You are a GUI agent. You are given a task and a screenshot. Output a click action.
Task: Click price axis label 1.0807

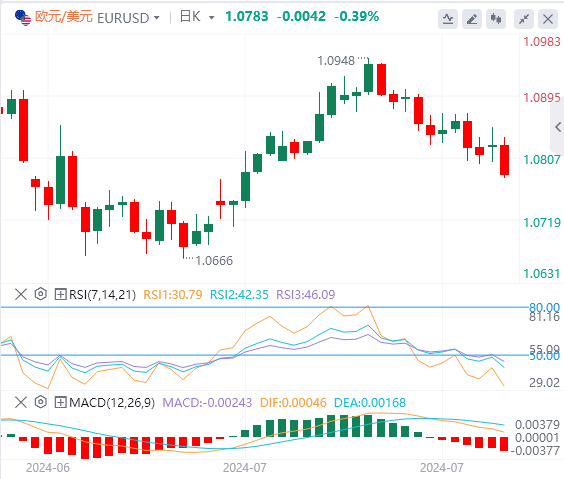click(x=542, y=160)
